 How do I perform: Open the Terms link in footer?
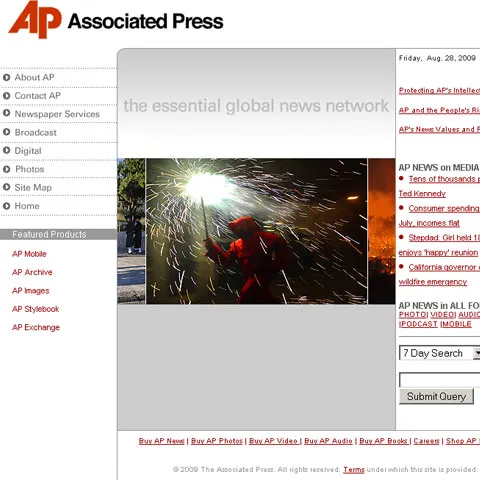354,470
